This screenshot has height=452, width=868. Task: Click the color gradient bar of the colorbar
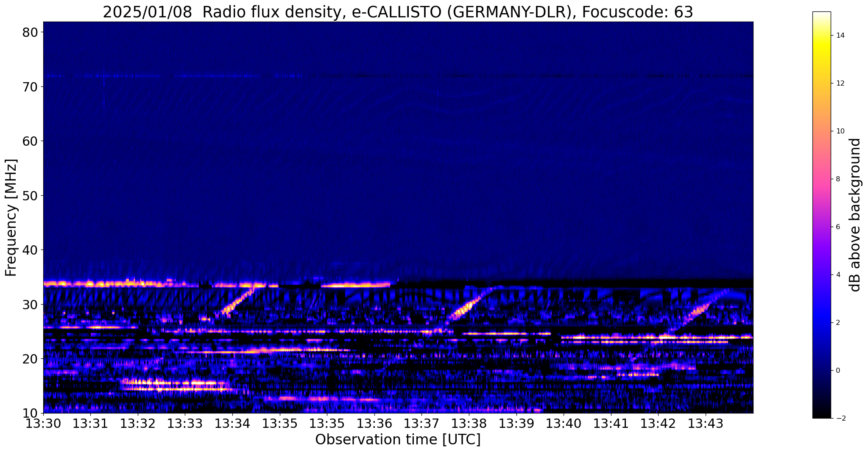821,215
